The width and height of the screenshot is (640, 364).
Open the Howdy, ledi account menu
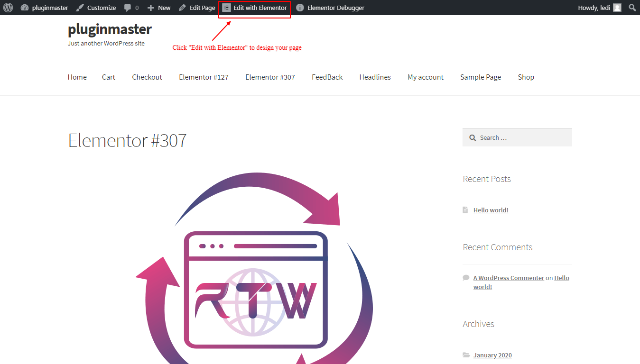[600, 8]
